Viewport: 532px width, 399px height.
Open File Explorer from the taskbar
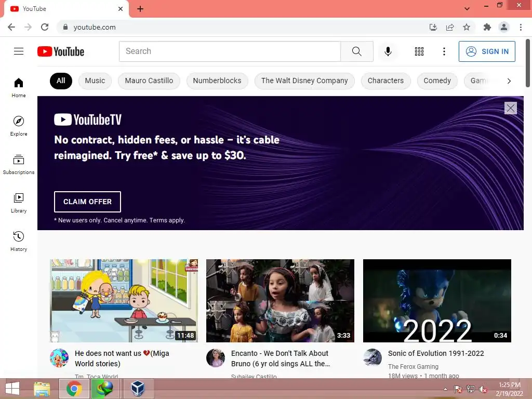coord(42,389)
